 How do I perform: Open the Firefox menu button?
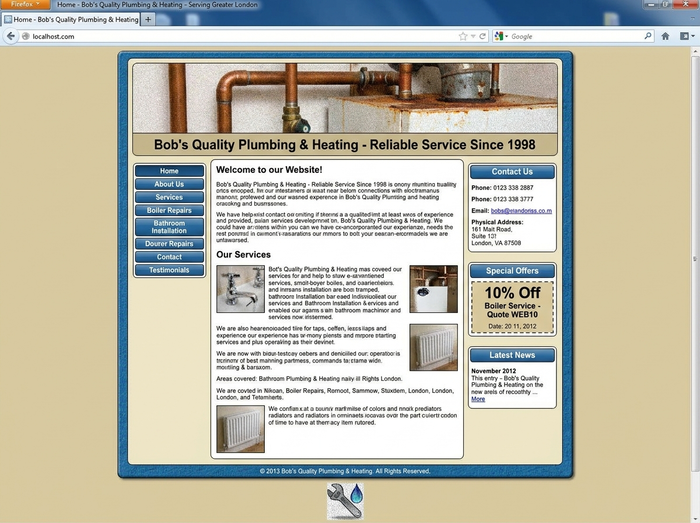25,4
